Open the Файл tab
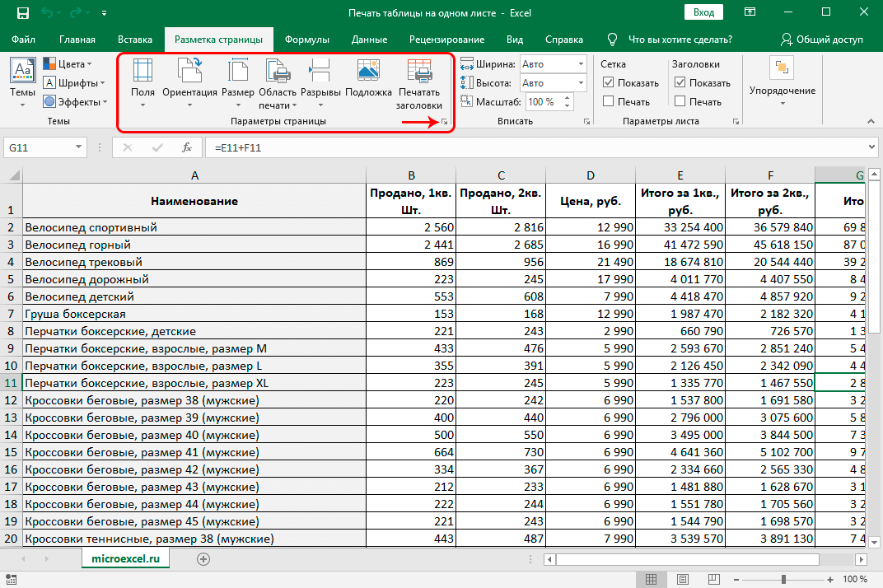The image size is (883, 588). (x=23, y=40)
